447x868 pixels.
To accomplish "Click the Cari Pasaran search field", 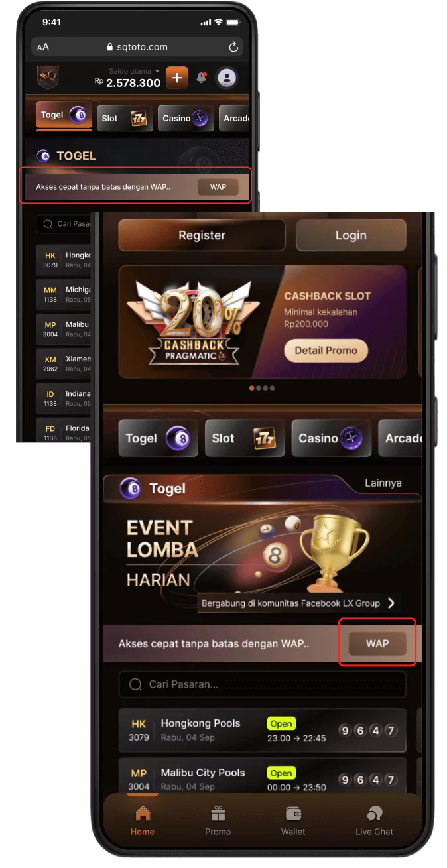I will (x=262, y=684).
